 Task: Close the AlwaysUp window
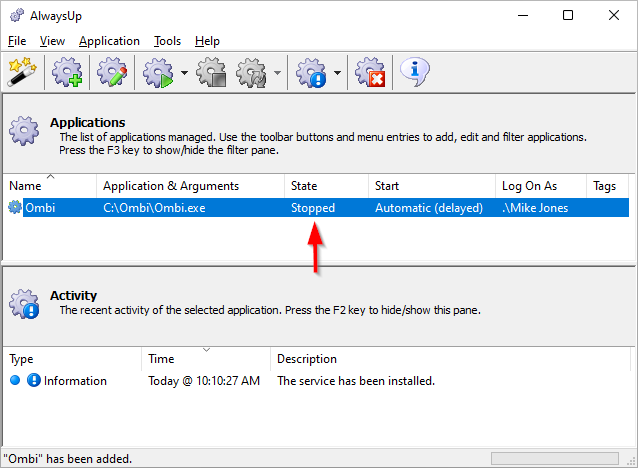(614, 15)
